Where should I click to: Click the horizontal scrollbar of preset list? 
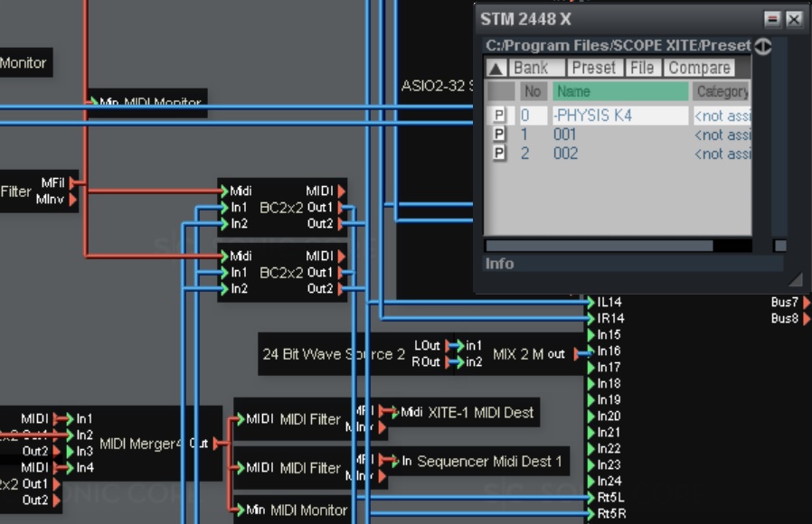600,246
